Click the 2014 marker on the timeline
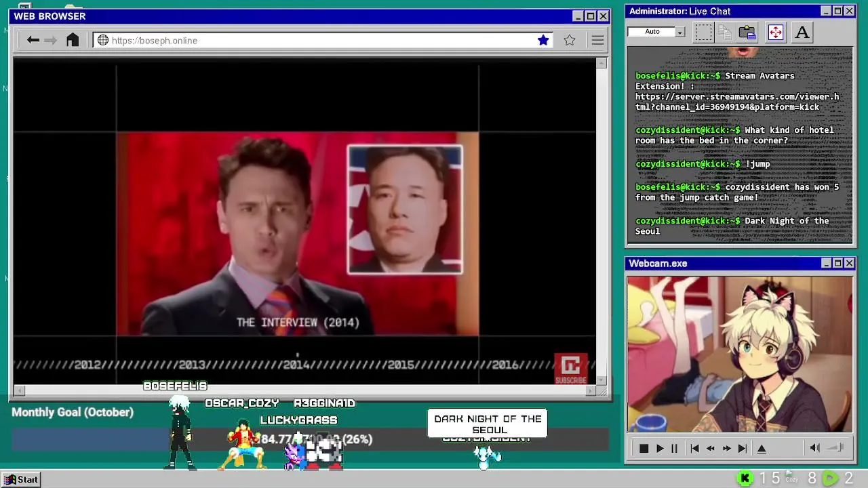 (x=296, y=365)
